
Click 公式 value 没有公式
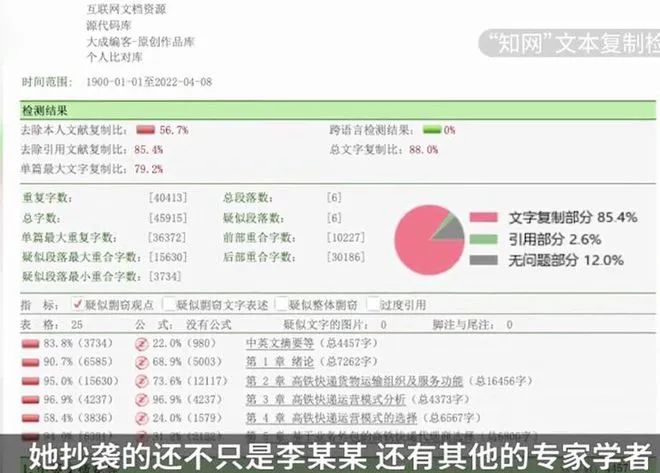[x=209, y=325]
